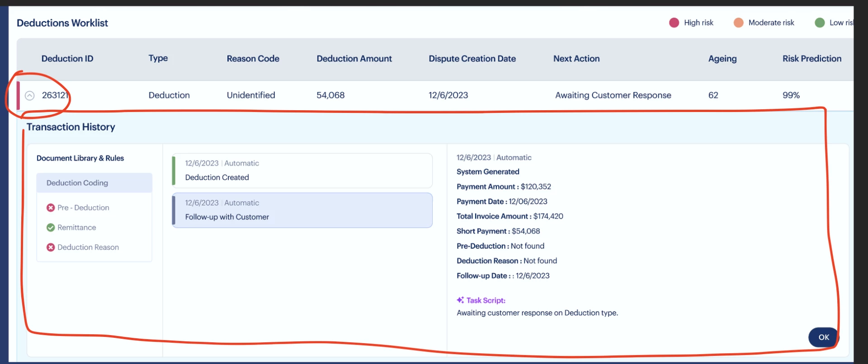Image resolution: width=868 pixels, height=364 pixels.
Task: Click deduction ID 263121
Action: [55, 95]
